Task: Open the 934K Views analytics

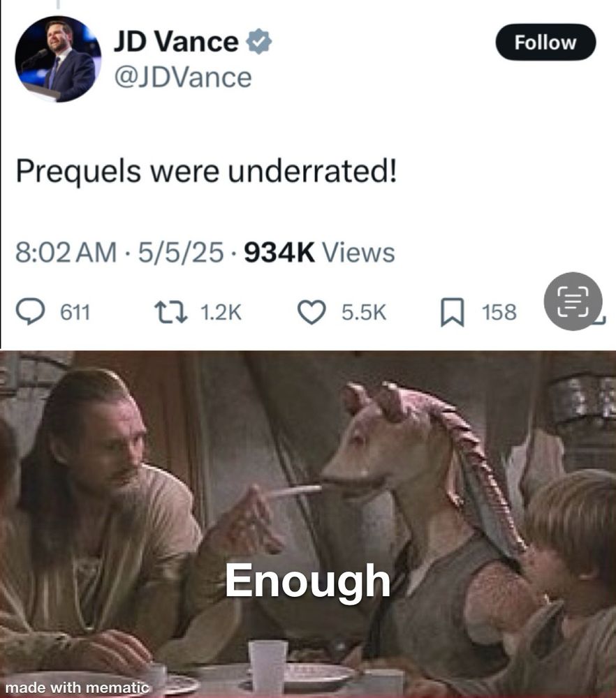Action: [x=319, y=253]
